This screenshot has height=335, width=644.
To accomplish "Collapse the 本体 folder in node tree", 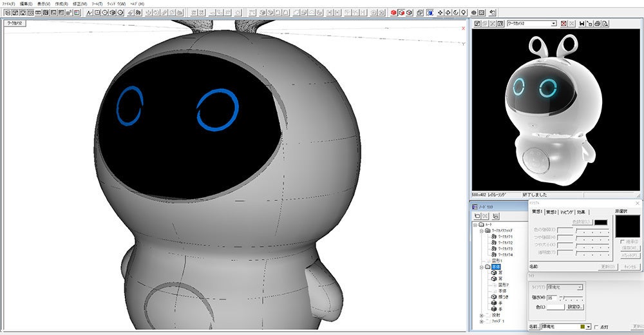I will [x=482, y=267].
